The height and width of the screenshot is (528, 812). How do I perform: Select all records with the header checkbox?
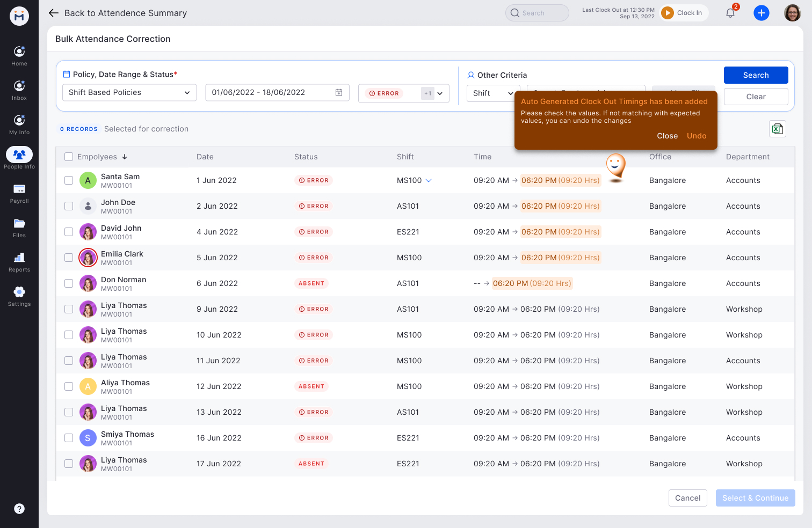point(69,157)
